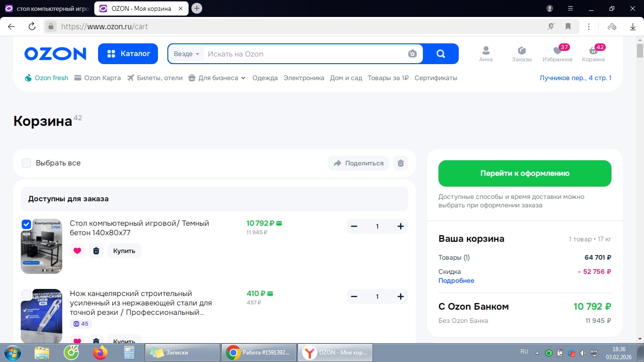Open Товары за 1₽

(388, 78)
